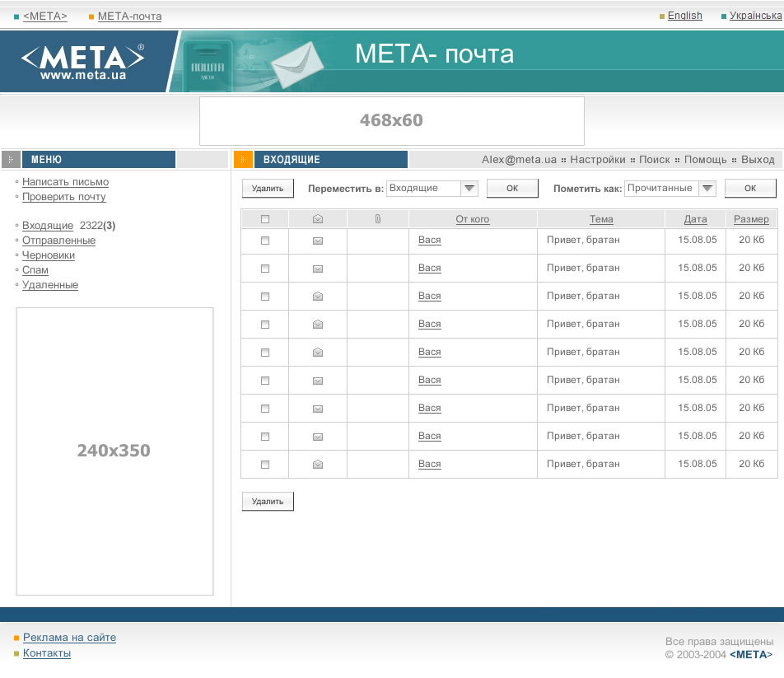Open the META-почта link in the top bar
This screenshot has width=784, height=678.
(129, 16)
